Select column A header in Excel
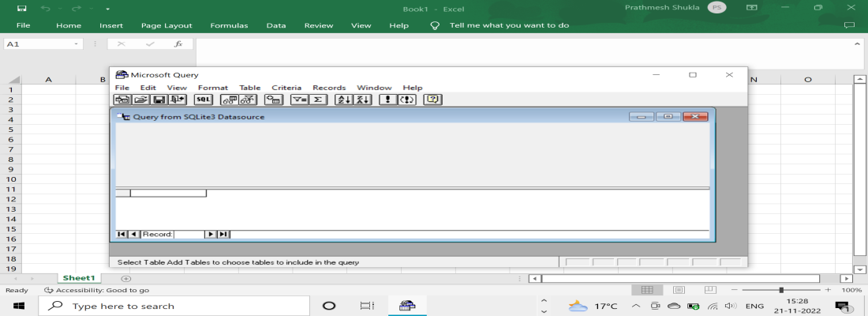Viewport: 868px width, 316px height. (49, 80)
